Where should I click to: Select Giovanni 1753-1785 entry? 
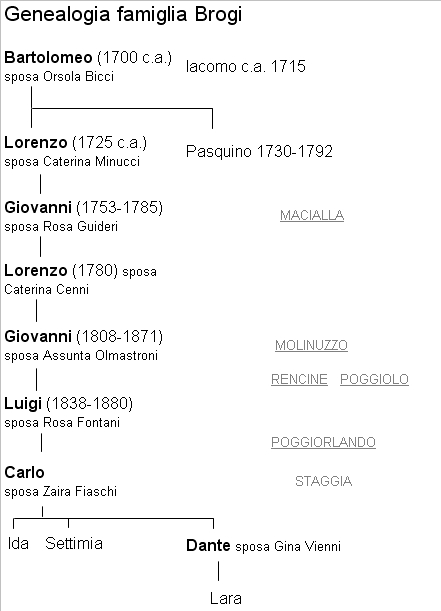83,207
